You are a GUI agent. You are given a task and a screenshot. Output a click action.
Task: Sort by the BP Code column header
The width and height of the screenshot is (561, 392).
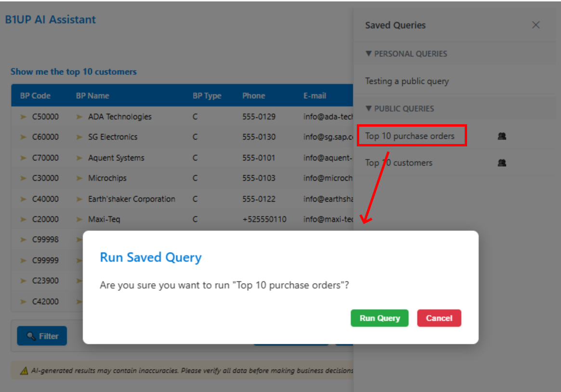click(35, 95)
